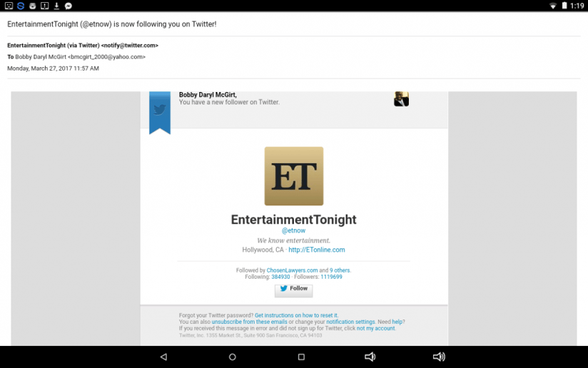
Task: Click the recipient bmcgirt_2000@yahoo.com address
Action: point(106,57)
